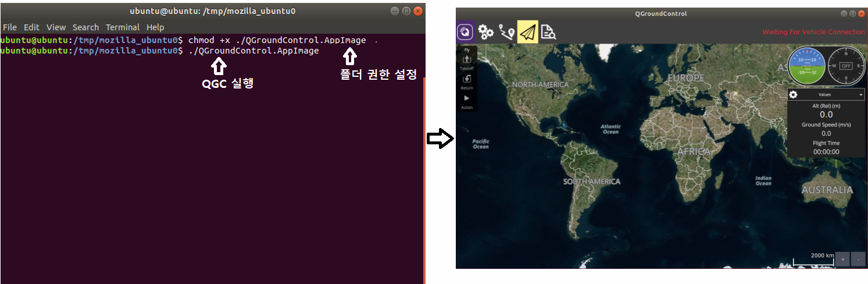
Task: Zoom in map with plus button
Action: coord(842,259)
